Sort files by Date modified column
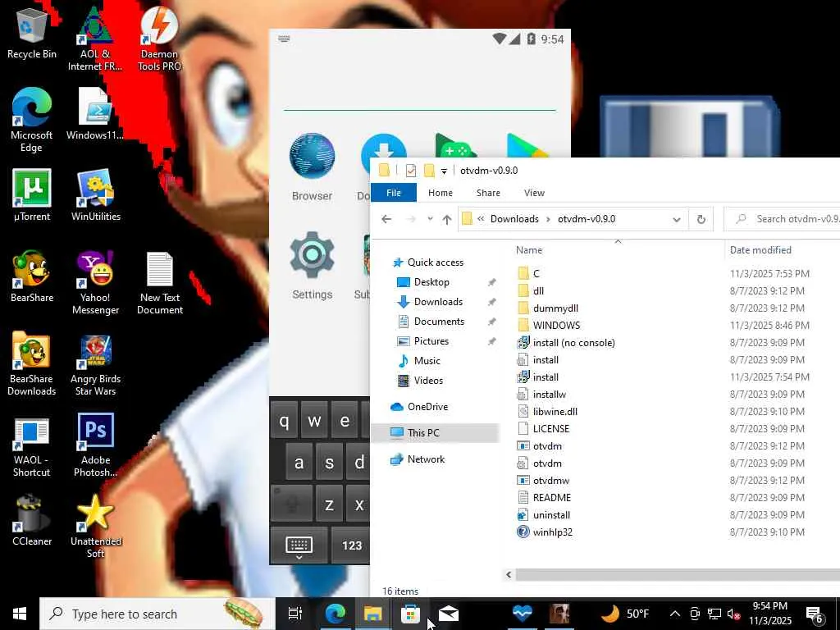The image size is (840, 630). (760, 250)
